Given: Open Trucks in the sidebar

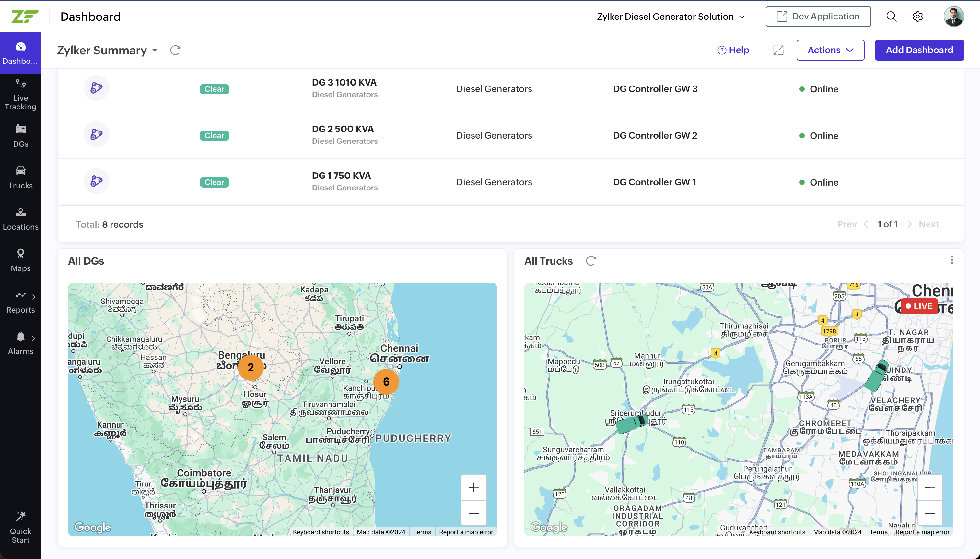Looking at the screenshot, I should 21,177.
